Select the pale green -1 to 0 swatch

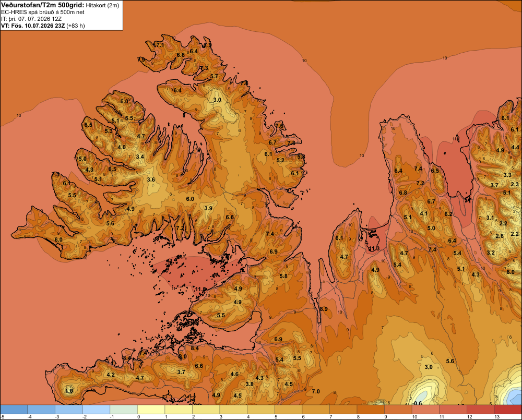(124, 409)
